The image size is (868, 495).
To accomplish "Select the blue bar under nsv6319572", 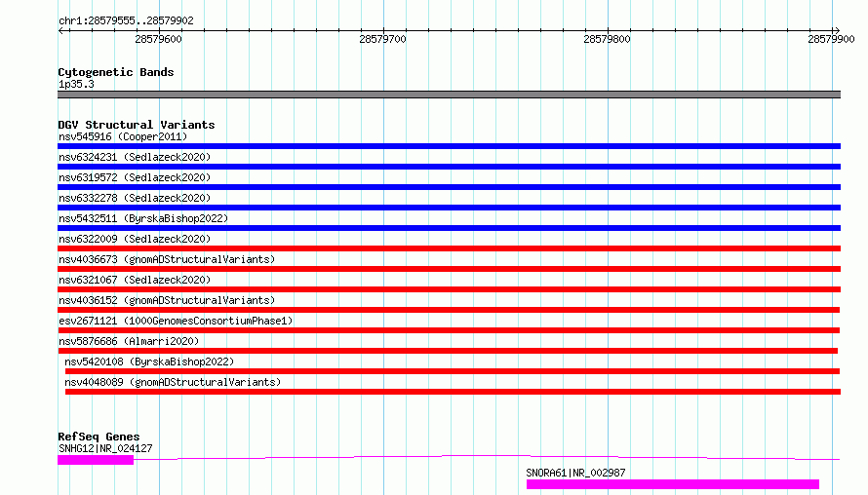I will point(449,187).
